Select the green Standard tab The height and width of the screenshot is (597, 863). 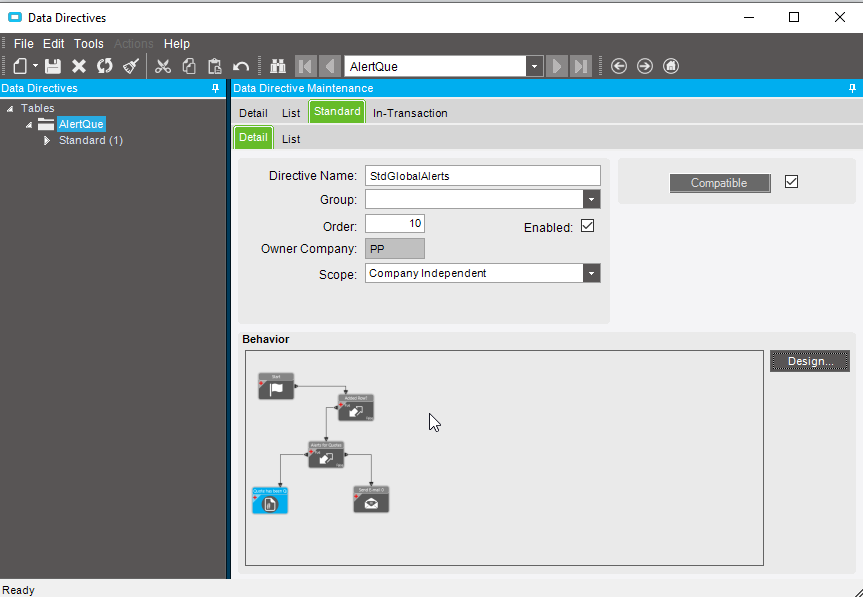click(x=337, y=112)
